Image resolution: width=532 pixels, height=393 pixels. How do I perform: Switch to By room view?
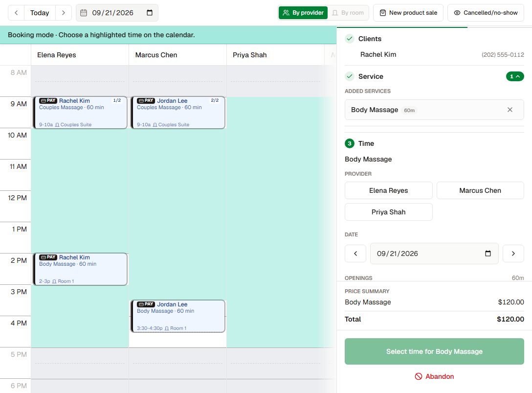tap(348, 13)
